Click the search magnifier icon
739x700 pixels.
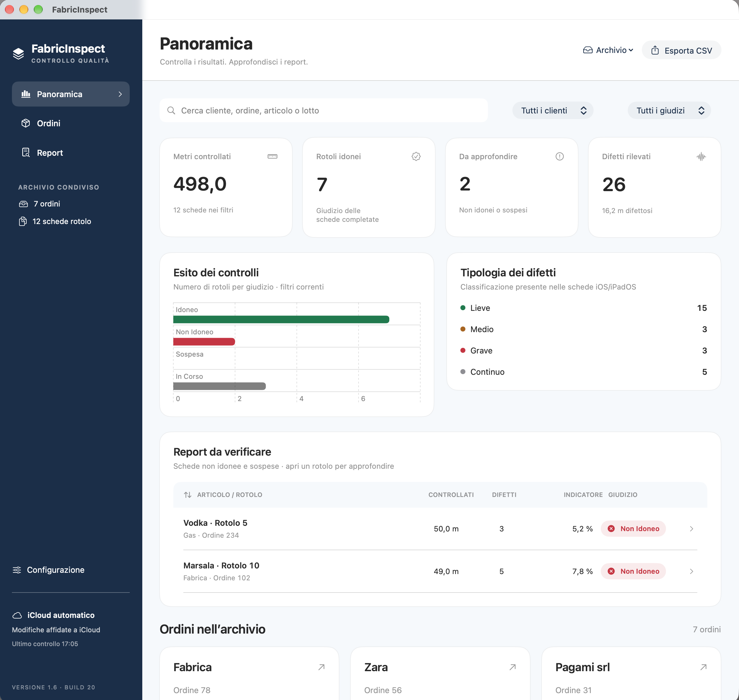point(171,110)
